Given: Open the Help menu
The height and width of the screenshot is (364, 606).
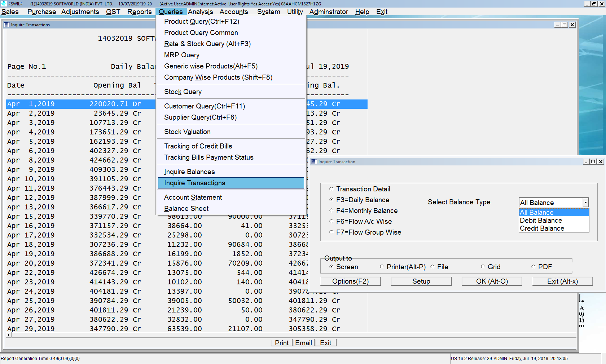Looking at the screenshot, I should coord(362,12).
